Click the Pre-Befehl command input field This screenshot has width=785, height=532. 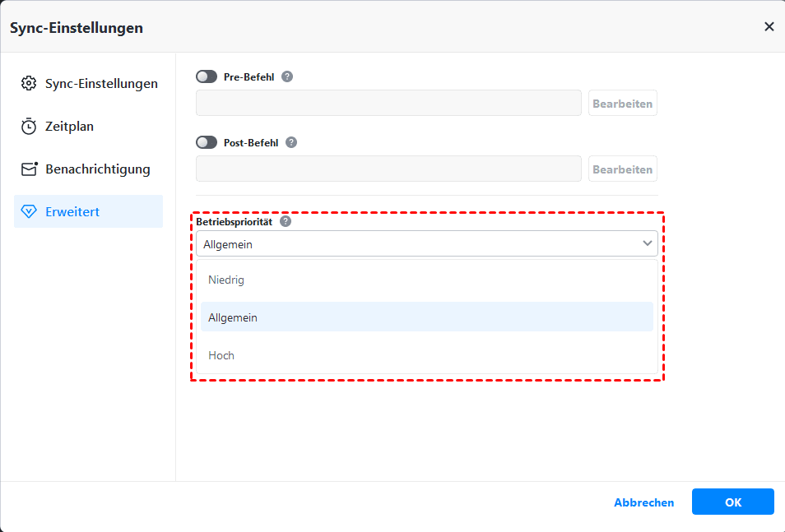388,103
